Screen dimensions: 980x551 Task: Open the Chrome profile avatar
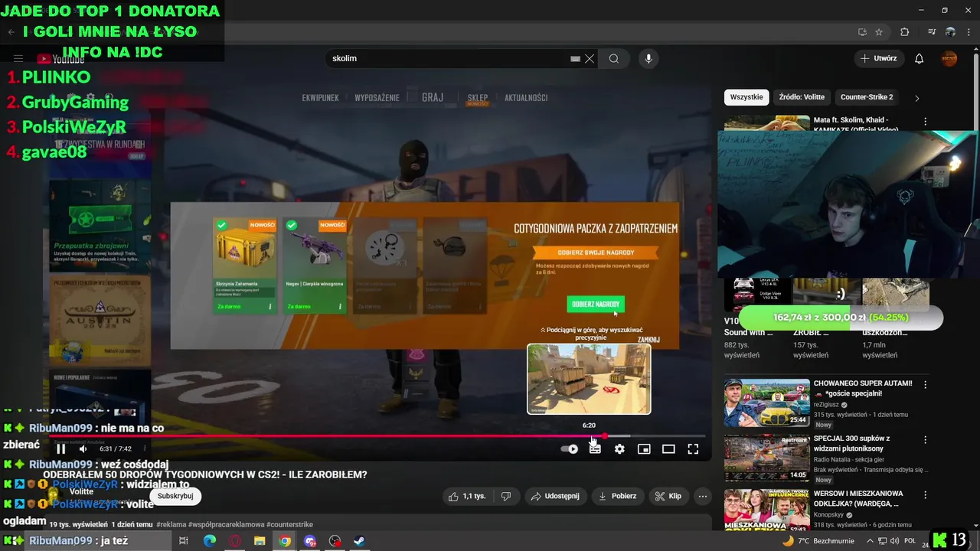(x=950, y=32)
